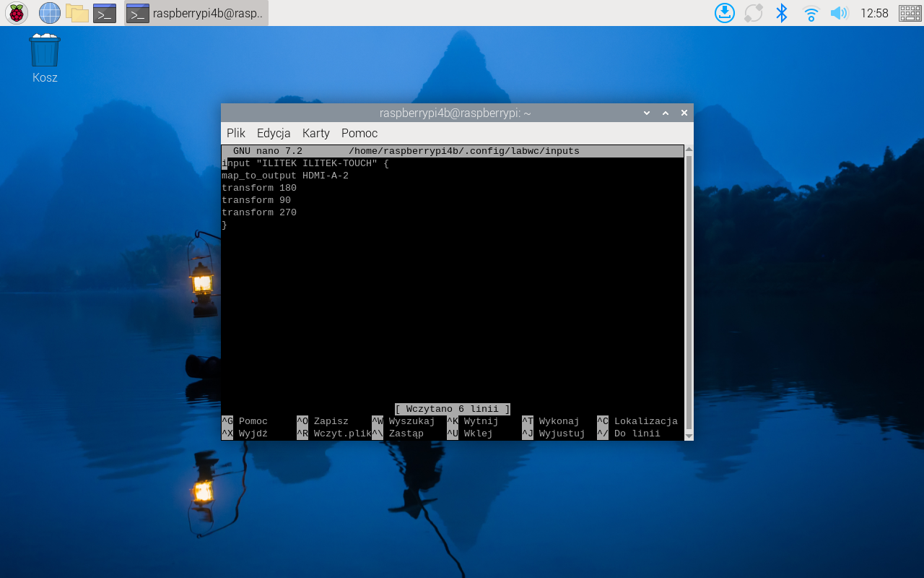
Task: Click the on-screen keyboard tray icon
Action: (x=910, y=13)
